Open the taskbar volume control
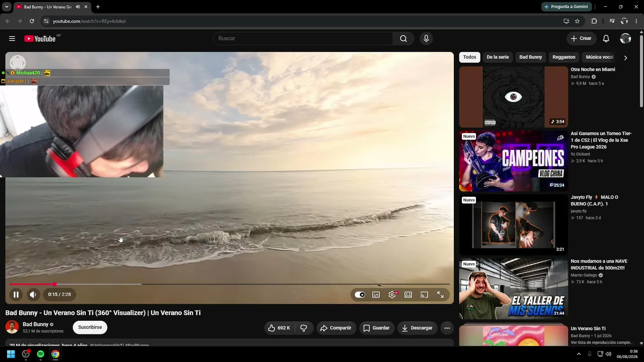Image resolution: width=644 pixels, height=362 pixels. [608, 354]
